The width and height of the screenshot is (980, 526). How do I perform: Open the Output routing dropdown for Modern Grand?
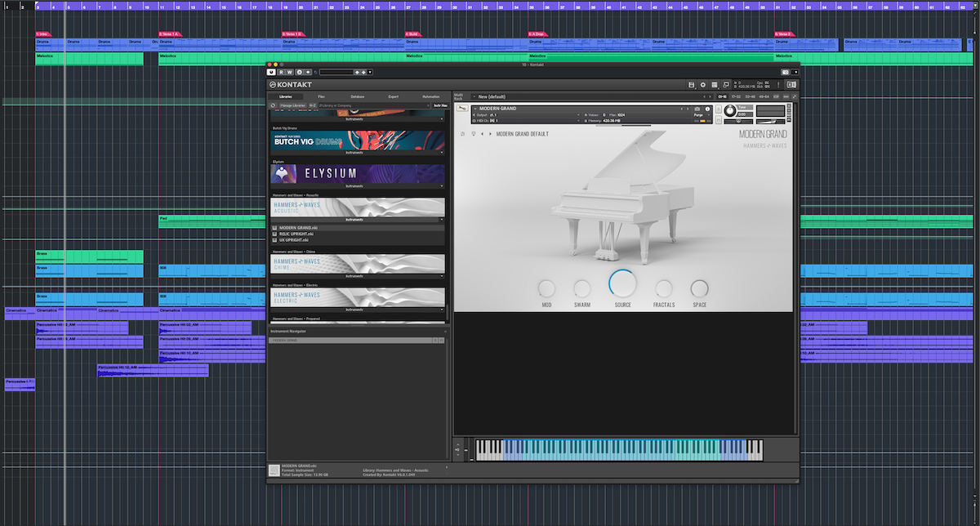tap(578, 114)
